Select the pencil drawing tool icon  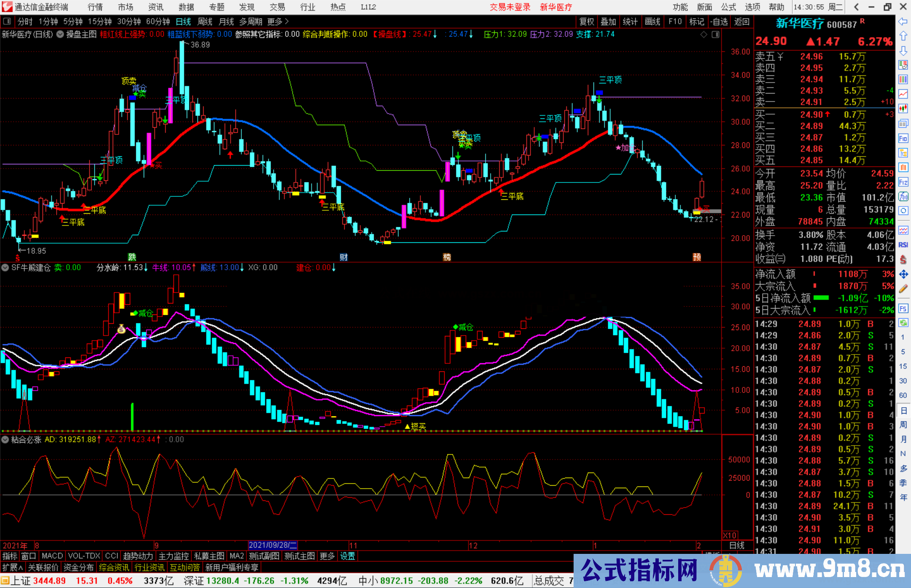pos(903,289)
